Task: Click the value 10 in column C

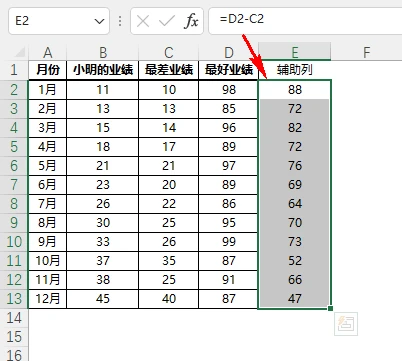Action: 169,90
